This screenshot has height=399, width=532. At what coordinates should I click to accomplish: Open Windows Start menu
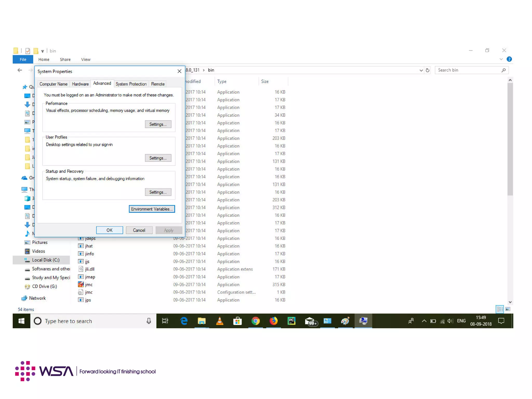[x=22, y=321]
